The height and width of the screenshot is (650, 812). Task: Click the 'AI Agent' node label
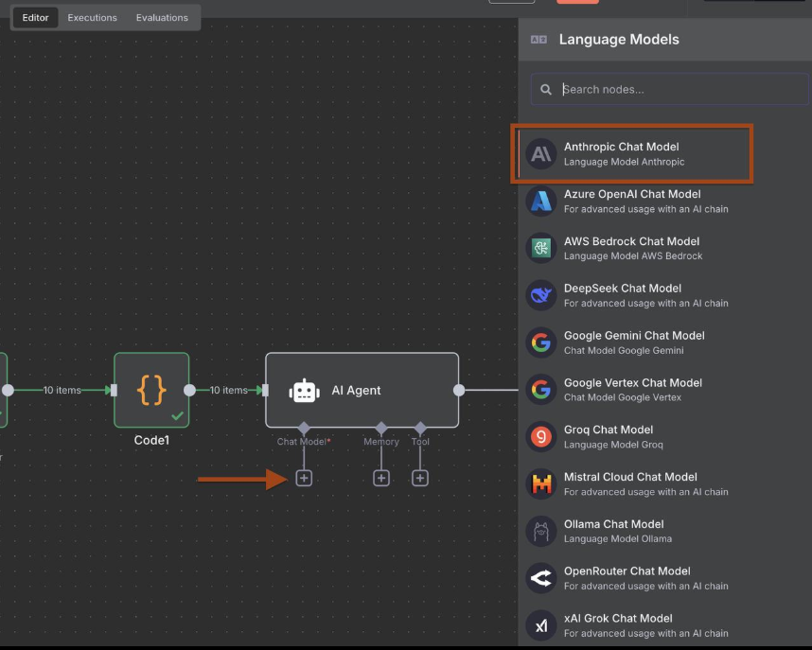coord(356,390)
